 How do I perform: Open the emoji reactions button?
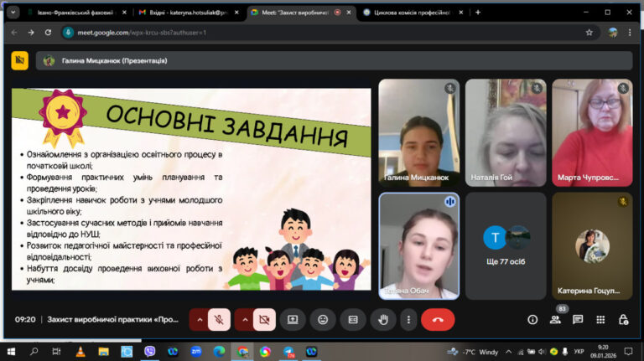[323, 320]
